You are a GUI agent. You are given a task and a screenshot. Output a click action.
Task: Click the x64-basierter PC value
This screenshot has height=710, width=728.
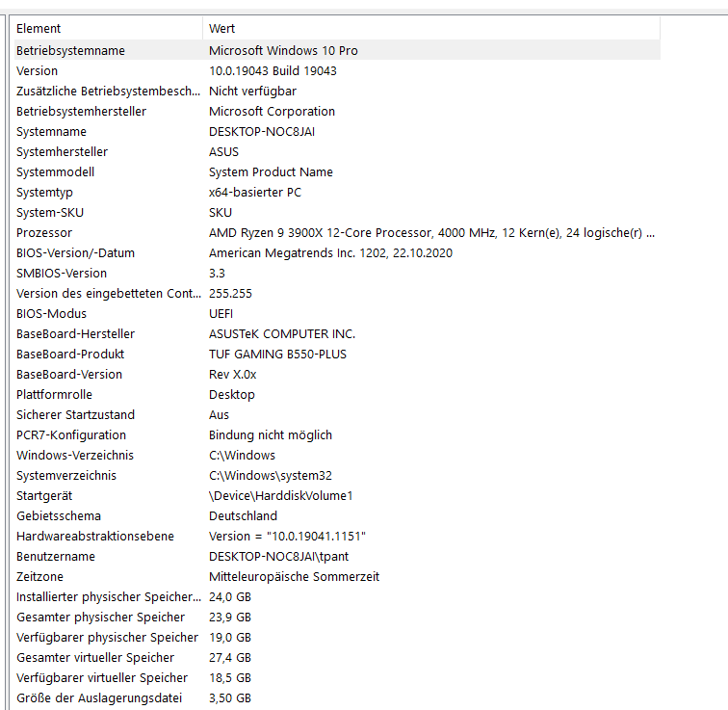click(255, 193)
